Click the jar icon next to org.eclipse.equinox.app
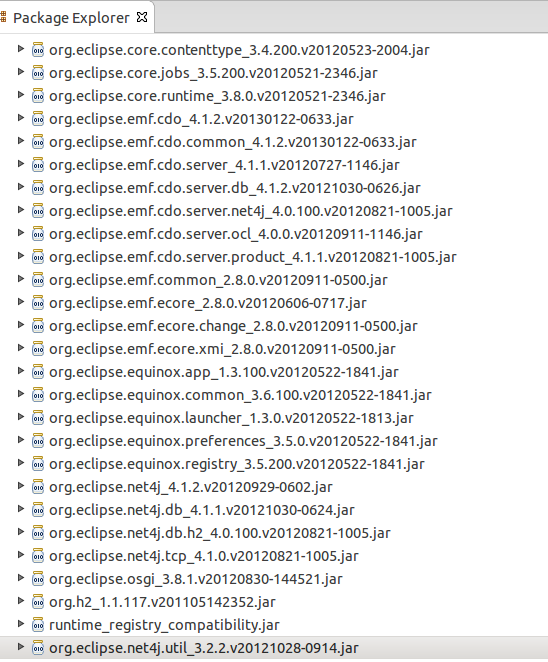548x662 pixels. [x=38, y=372]
